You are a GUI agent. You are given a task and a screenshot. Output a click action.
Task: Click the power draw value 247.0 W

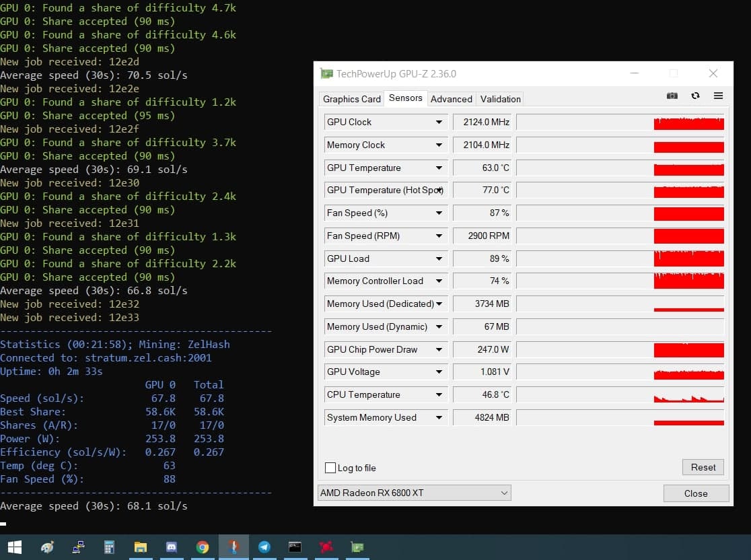click(482, 350)
